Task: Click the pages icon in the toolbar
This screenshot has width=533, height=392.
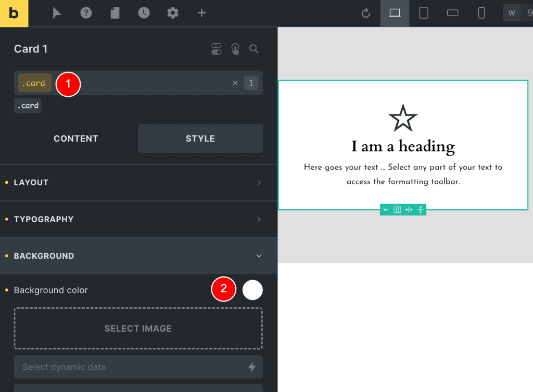Action: point(115,13)
